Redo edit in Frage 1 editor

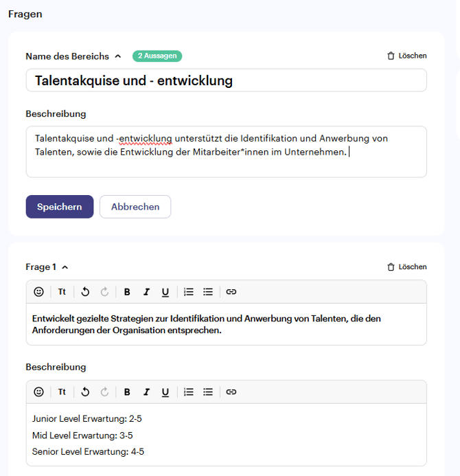104,292
